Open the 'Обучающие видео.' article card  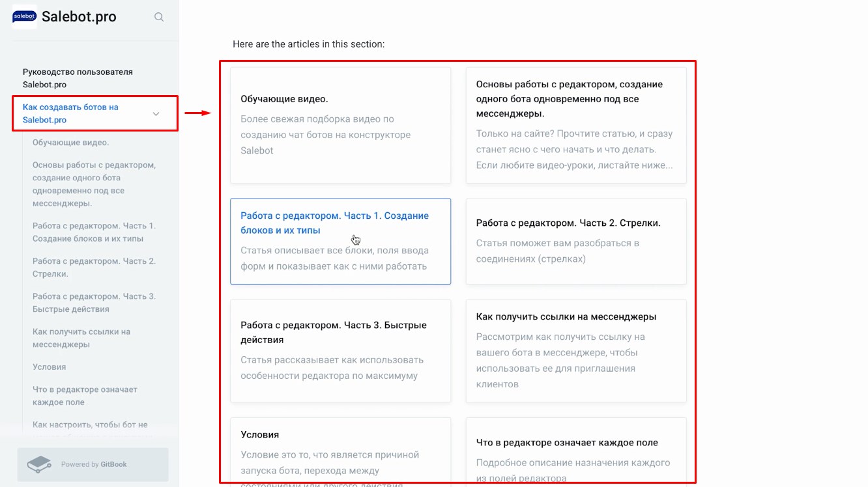340,125
